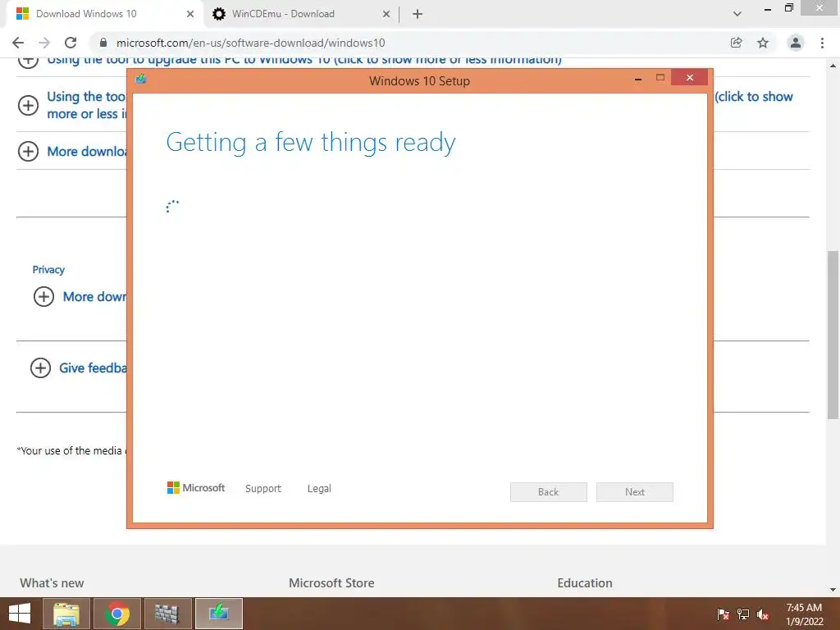Open the Windows Start button

click(20, 614)
